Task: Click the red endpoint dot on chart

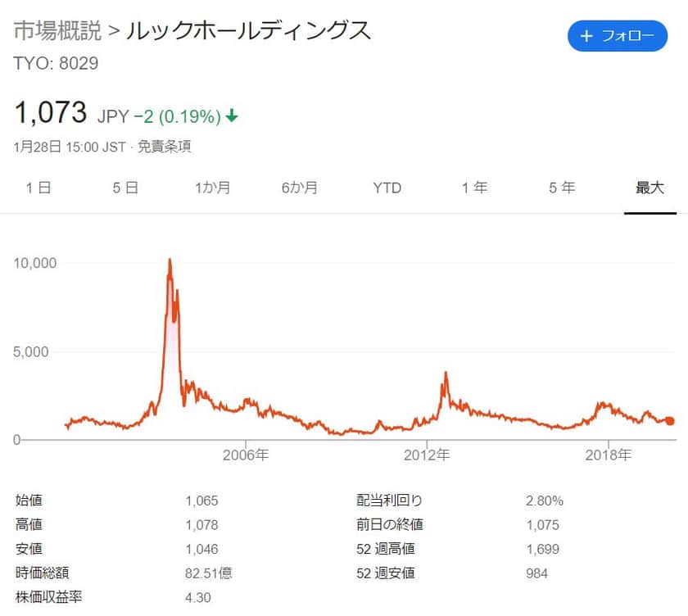Action: 669,420
